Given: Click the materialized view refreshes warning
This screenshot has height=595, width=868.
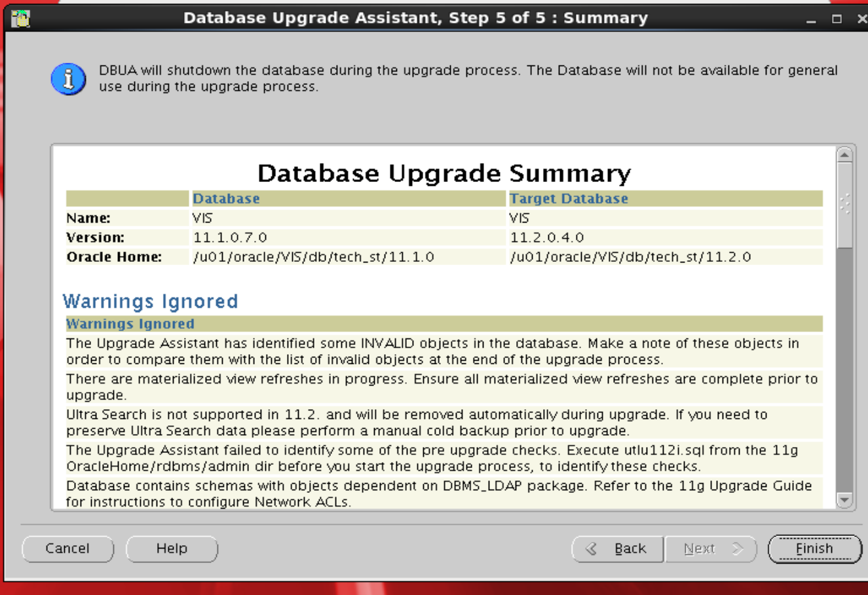Looking at the screenshot, I should [x=442, y=387].
